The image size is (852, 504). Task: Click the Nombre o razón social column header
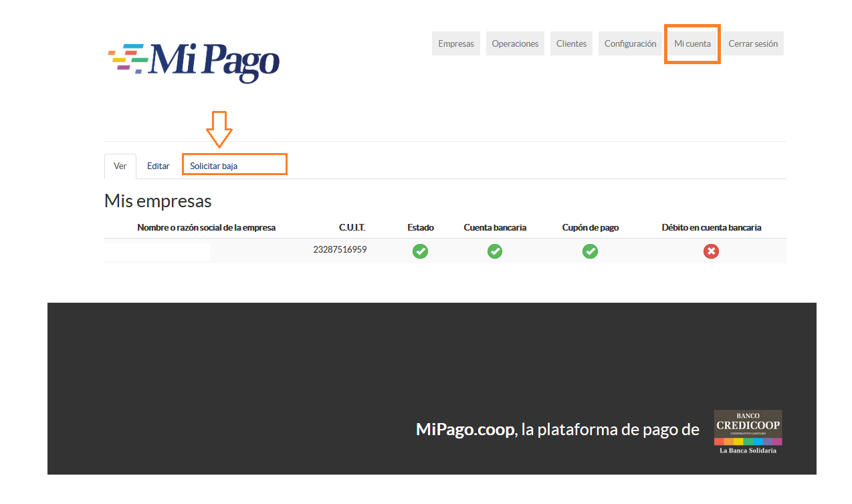click(207, 228)
